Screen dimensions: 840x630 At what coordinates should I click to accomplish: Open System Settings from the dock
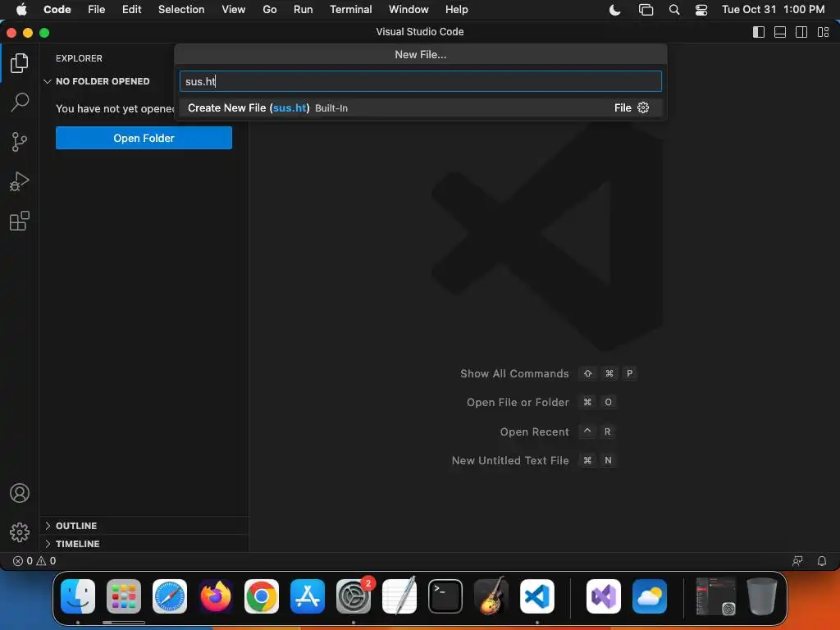[354, 596]
